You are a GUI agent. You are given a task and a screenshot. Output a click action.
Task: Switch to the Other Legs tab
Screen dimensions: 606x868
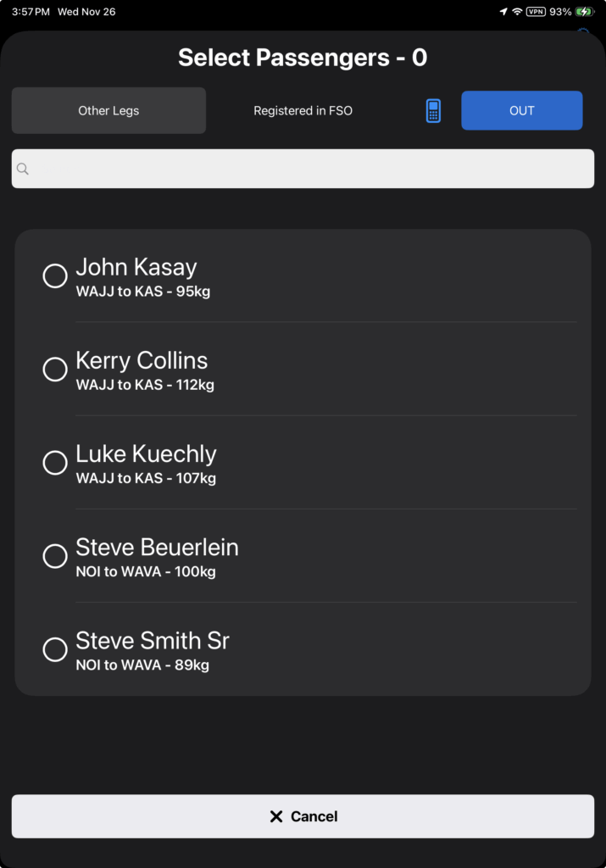coord(108,111)
